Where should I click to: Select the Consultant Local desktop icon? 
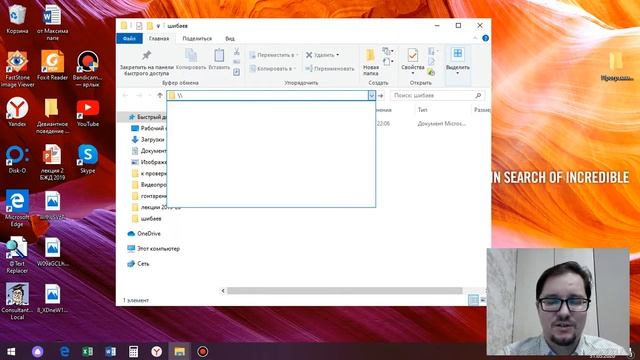pos(17,302)
